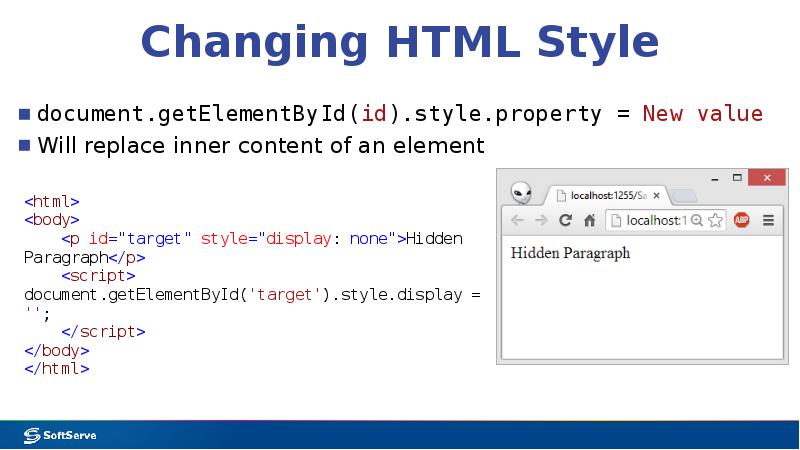
Task: Click the 'New value' red text
Action: 703,113
